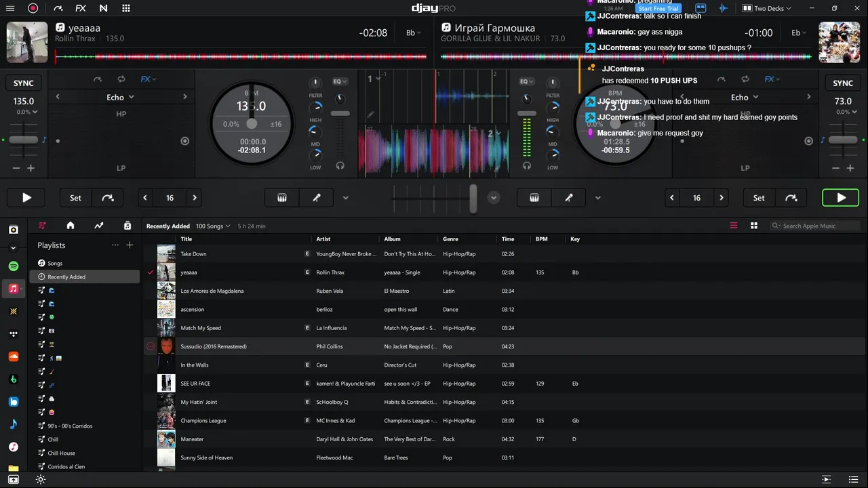The height and width of the screenshot is (488, 868).
Task: Switch library to list view
Action: pos(734,226)
